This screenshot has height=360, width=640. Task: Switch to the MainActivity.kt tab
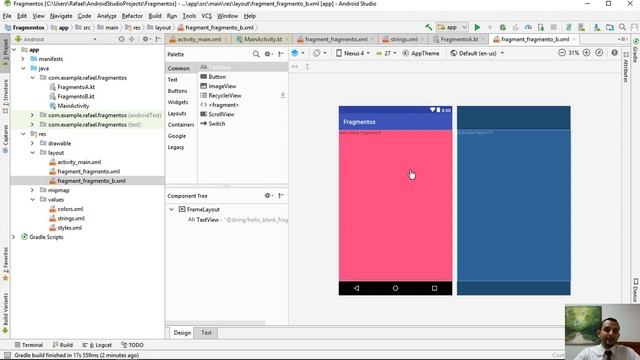(x=262, y=39)
